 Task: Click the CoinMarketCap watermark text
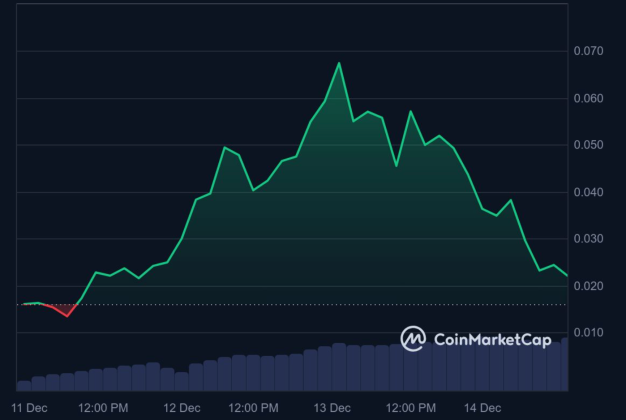(x=492, y=340)
